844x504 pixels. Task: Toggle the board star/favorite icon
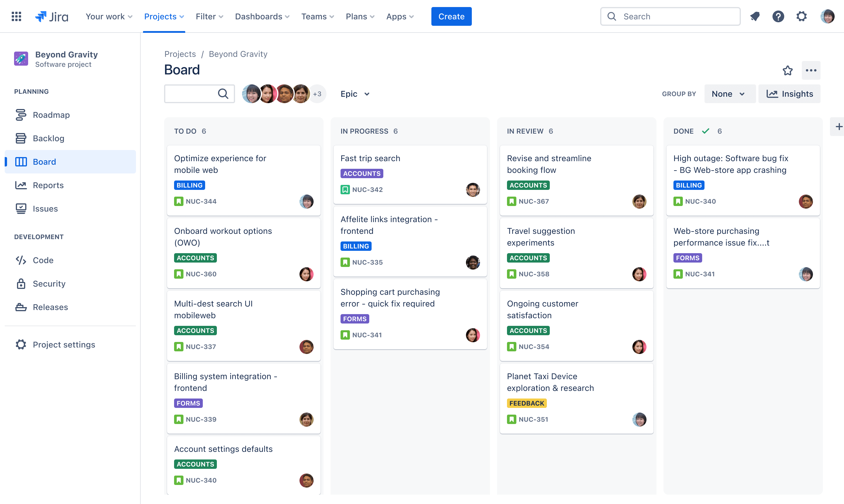pos(788,70)
